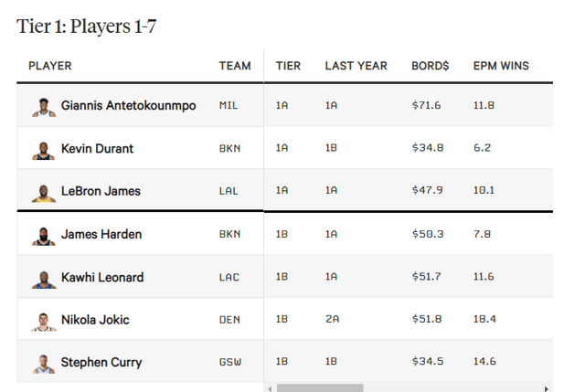Sort by LAST YEAR column header
585x392 pixels.
pos(356,66)
